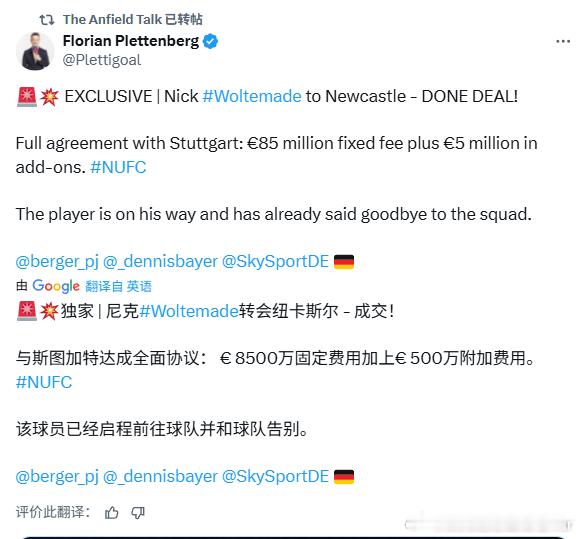Click the repost icon beside The Anfield Talk

(47, 20)
